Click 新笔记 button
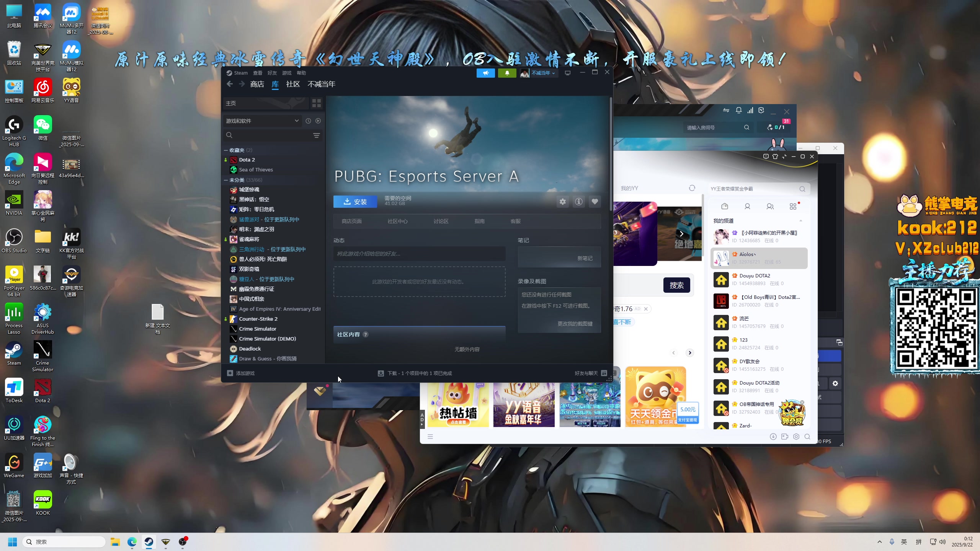The height and width of the screenshot is (551, 980). 585,258
